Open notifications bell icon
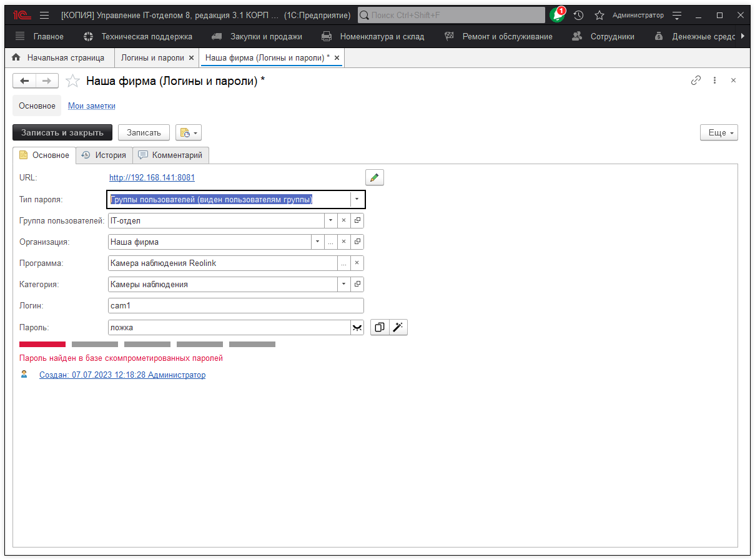Image resolution: width=755 pixels, height=560 pixels. tap(556, 15)
